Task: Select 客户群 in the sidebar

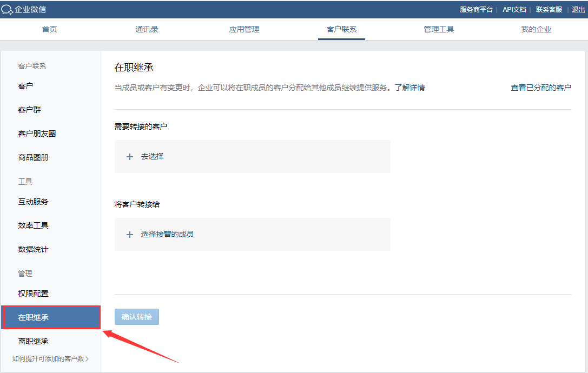Action: [30, 110]
